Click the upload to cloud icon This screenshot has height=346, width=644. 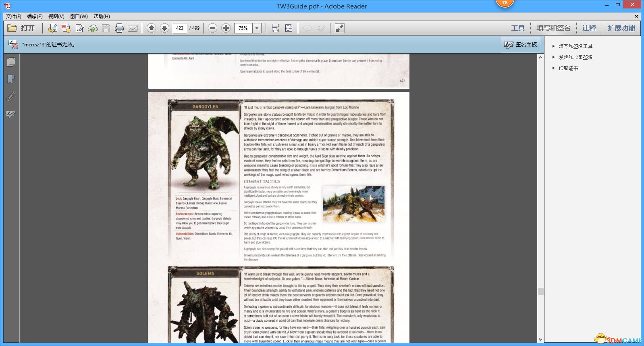(93, 28)
